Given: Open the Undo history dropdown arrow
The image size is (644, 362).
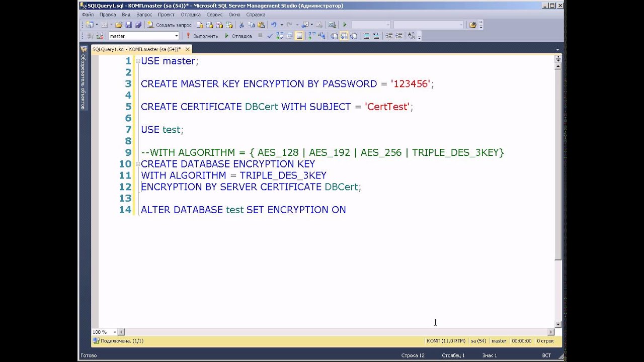Looking at the screenshot, I should [281, 25].
